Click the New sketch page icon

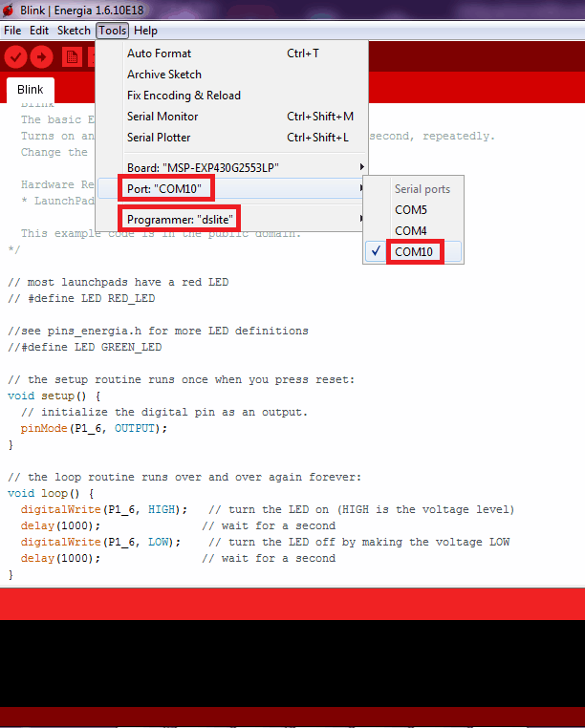pyautogui.click(x=72, y=57)
